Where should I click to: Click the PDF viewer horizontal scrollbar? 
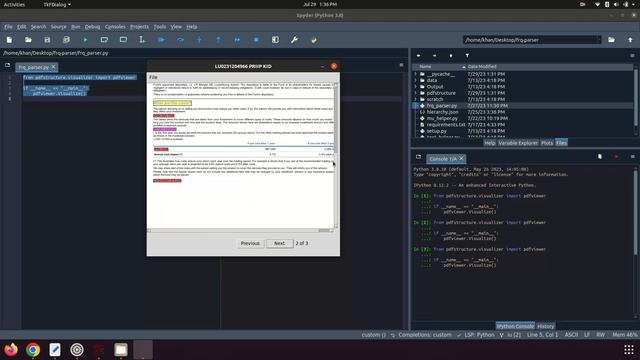click(x=241, y=230)
